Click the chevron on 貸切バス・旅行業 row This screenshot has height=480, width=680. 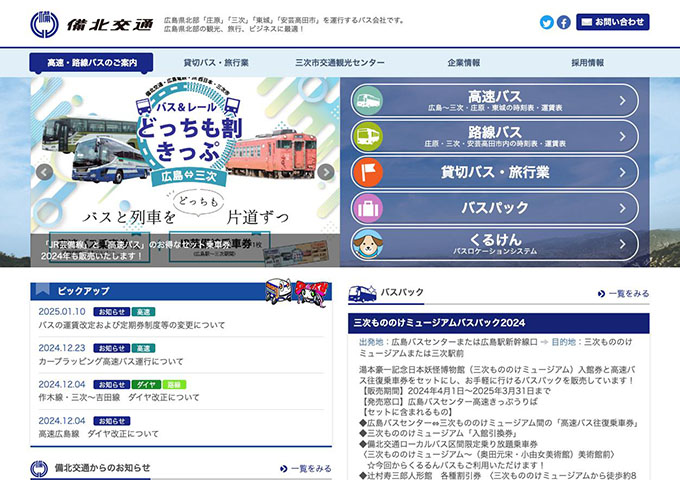[x=622, y=173]
